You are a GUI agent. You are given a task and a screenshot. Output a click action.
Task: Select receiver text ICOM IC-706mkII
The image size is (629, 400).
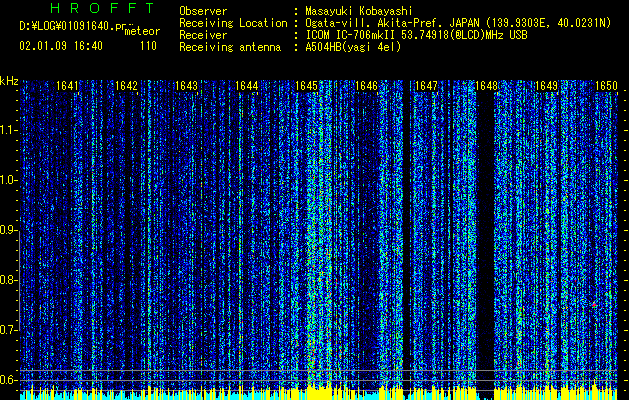click(x=350, y=35)
